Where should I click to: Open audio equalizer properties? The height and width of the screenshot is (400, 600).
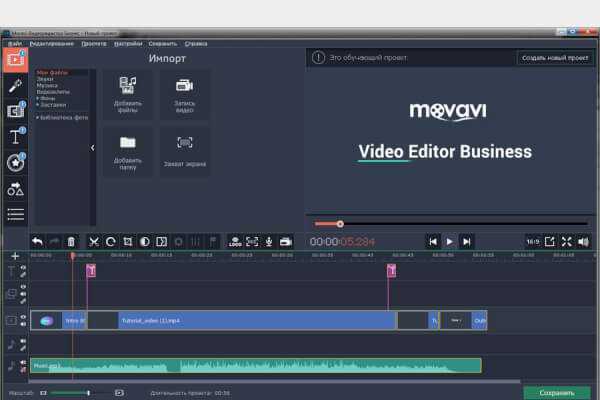196,242
